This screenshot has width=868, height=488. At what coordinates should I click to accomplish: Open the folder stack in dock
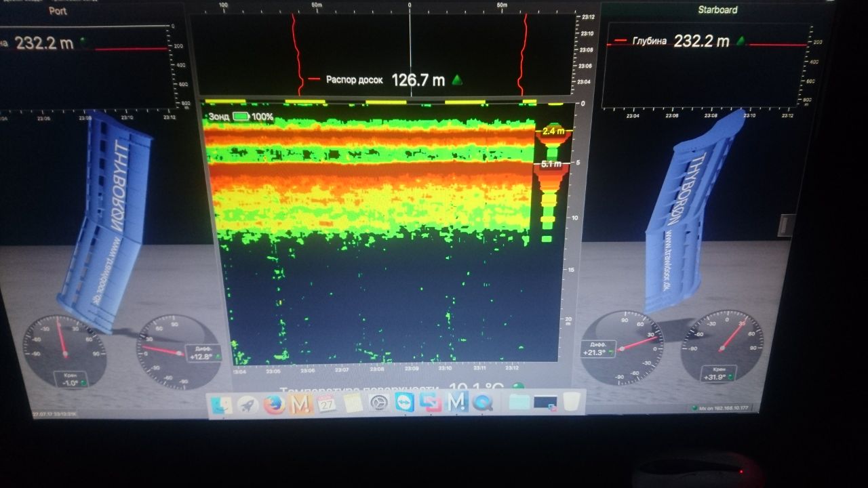(519, 402)
